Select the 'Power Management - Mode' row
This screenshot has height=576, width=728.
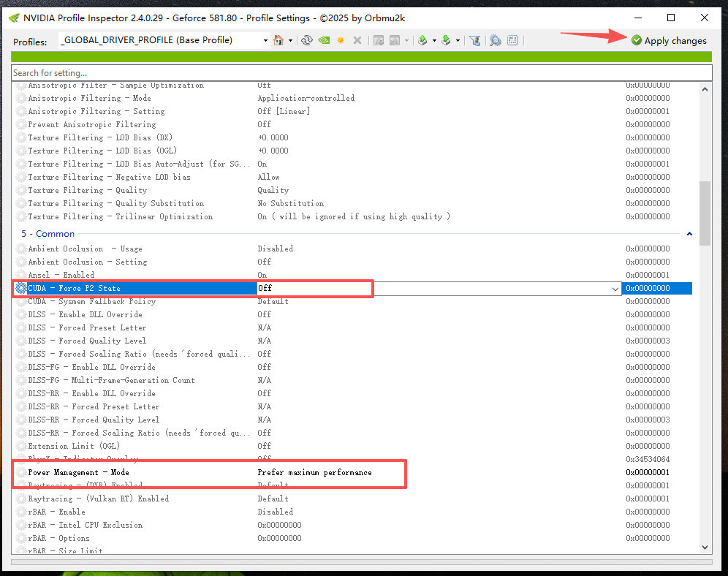(353, 472)
